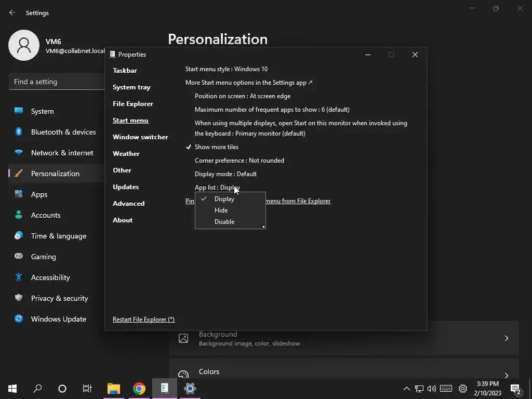This screenshot has width=532, height=399.
Task: Switch to File Explorer section in Properties
Action: pyautogui.click(x=133, y=104)
